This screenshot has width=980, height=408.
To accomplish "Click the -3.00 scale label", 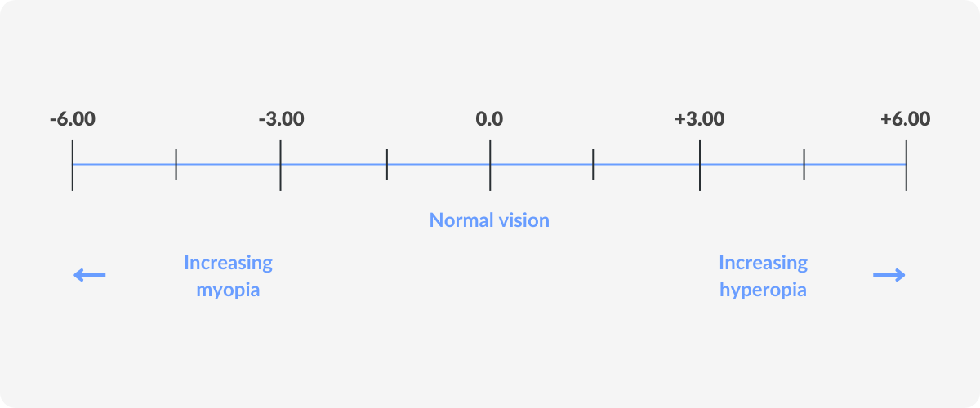I will coord(281,119).
